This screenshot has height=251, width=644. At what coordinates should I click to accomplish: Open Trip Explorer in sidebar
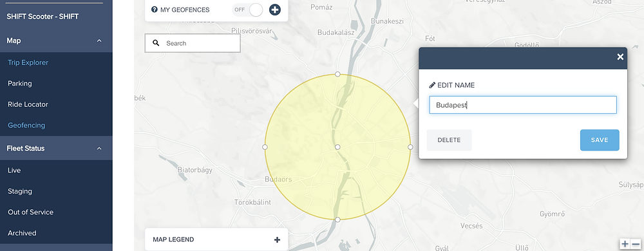[28, 63]
